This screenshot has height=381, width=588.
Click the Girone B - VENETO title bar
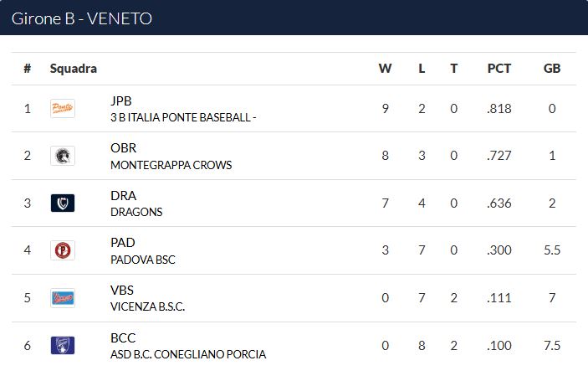coord(294,18)
